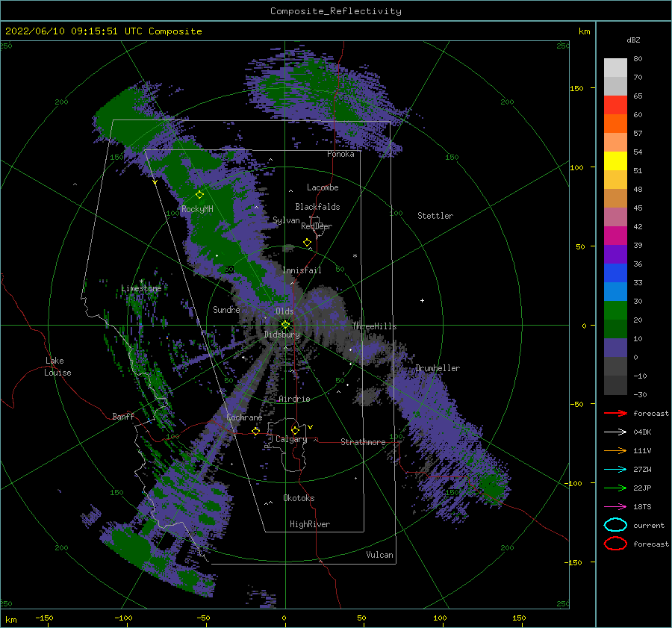Click the RockyMH label
672x628 pixels.
pos(197,209)
